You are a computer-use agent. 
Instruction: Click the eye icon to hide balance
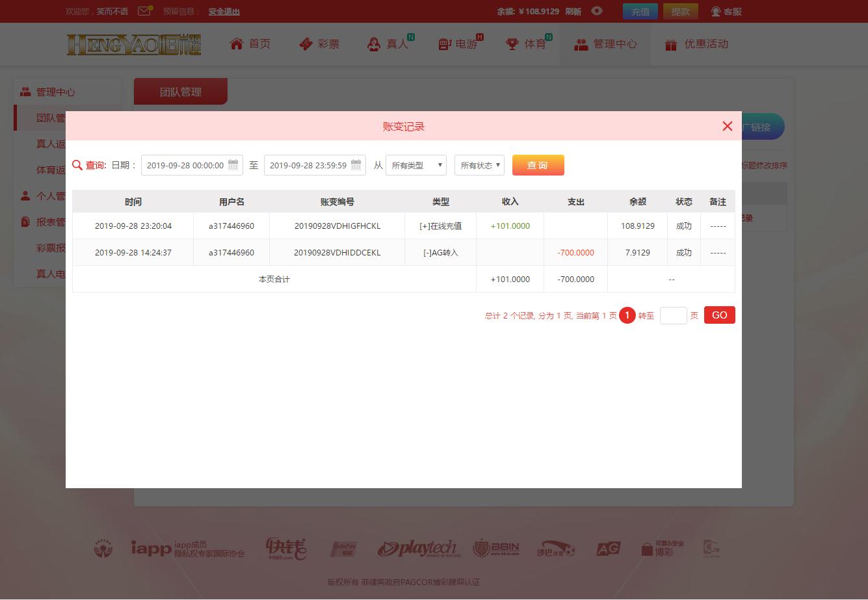(x=596, y=11)
